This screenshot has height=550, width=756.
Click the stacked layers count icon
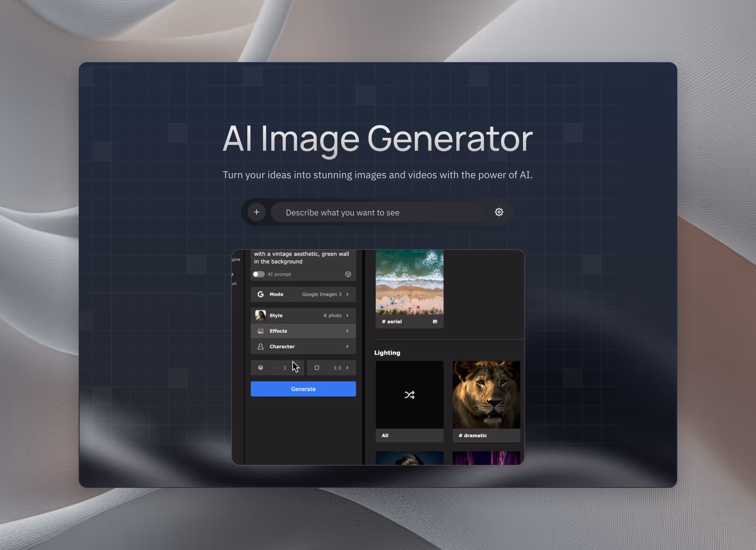261,368
